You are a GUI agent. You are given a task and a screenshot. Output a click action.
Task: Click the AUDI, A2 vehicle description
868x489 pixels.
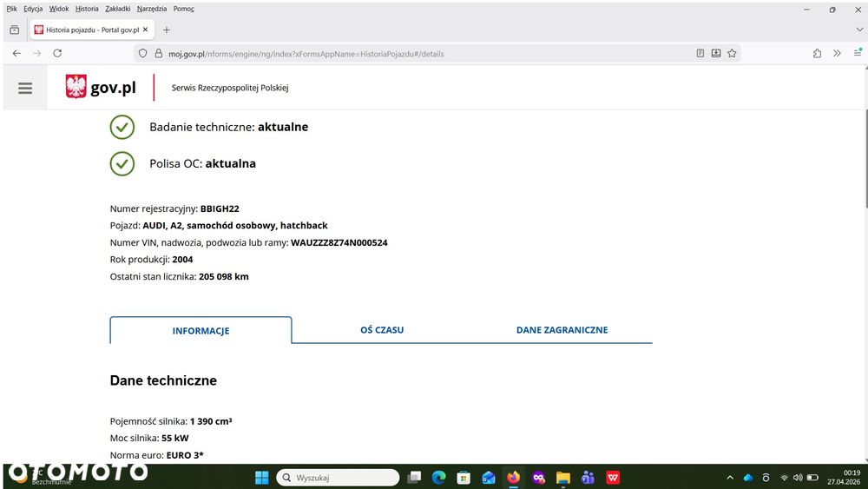(x=235, y=226)
